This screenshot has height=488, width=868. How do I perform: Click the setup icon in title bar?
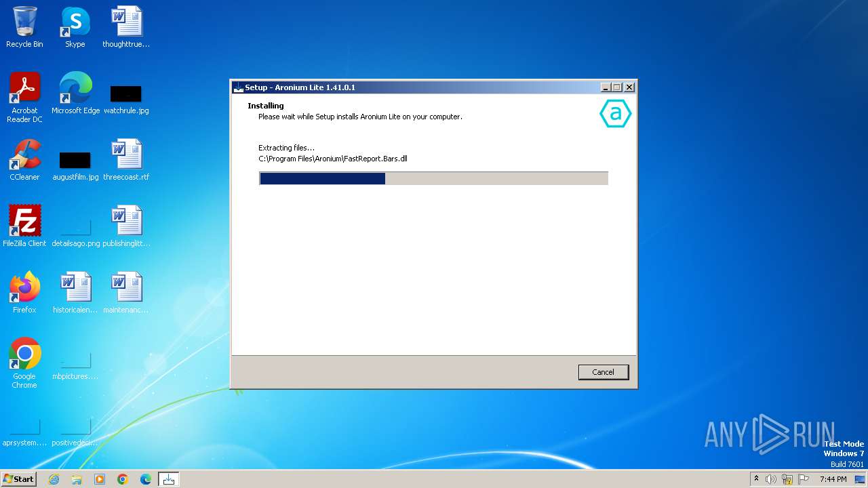coord(238,87)
